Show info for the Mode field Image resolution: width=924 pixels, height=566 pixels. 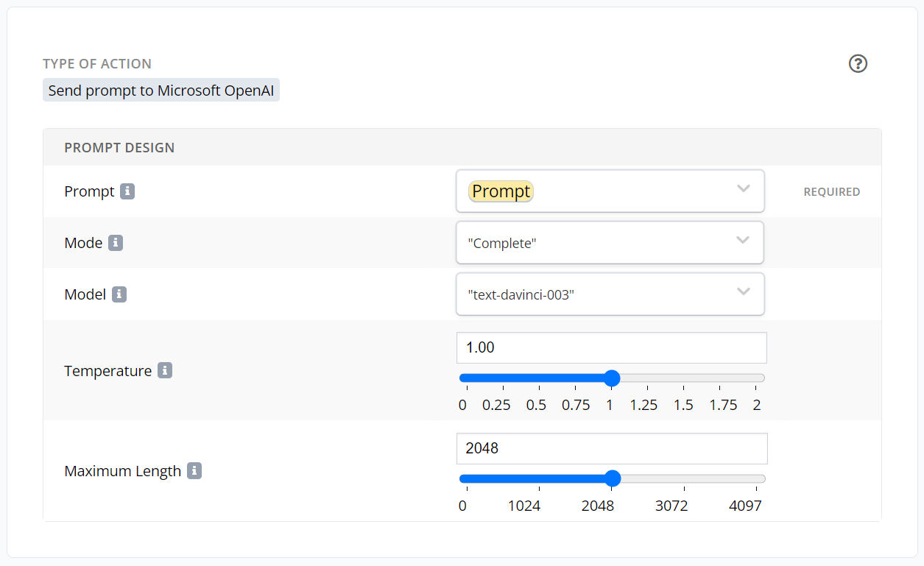pos(116,243)
